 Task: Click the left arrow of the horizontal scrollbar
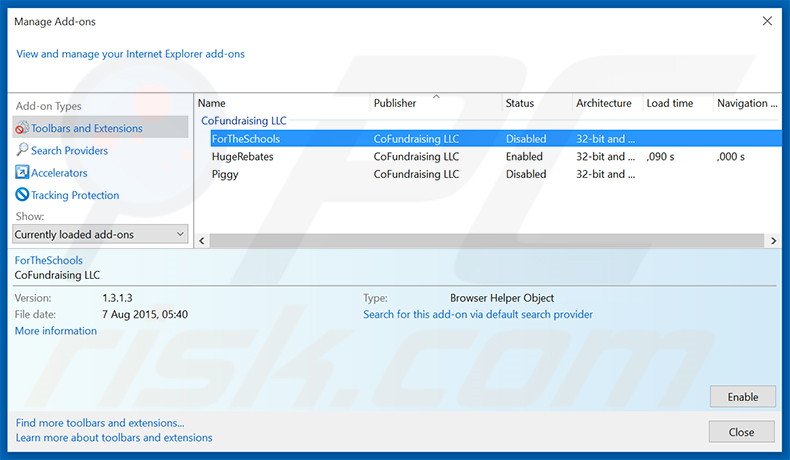click(202, 241)
